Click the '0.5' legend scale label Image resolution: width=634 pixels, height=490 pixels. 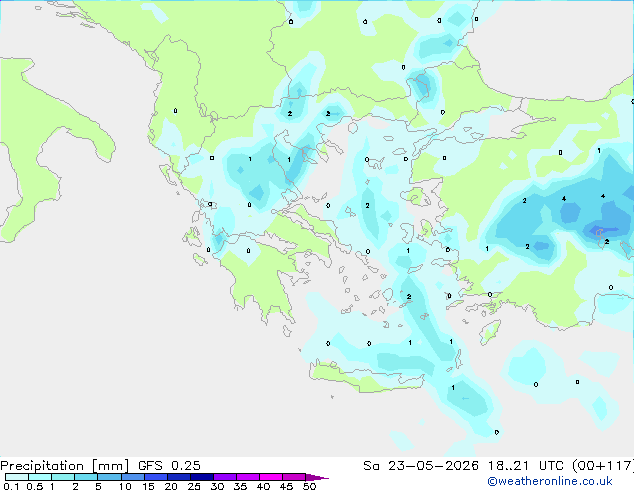[x=35, y=486]
